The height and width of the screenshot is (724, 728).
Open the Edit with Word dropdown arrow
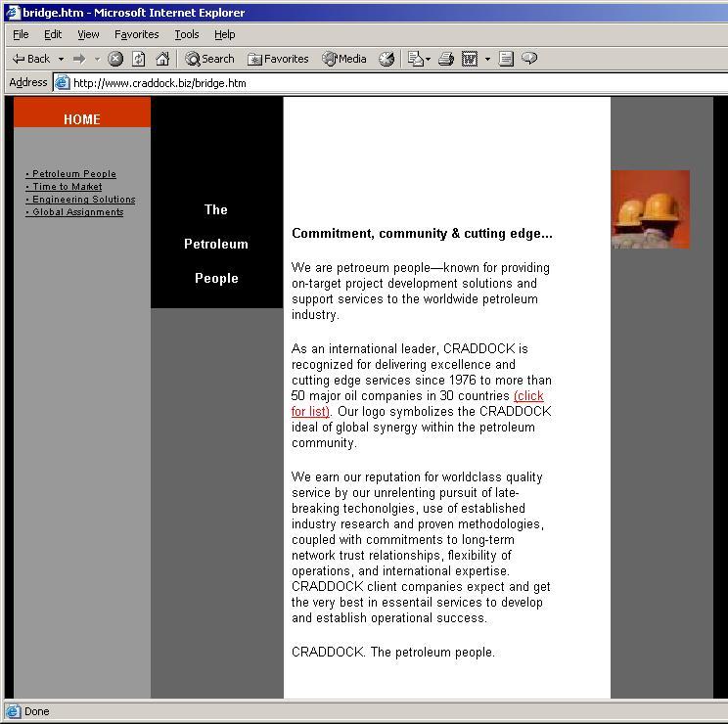pos(487,59)
